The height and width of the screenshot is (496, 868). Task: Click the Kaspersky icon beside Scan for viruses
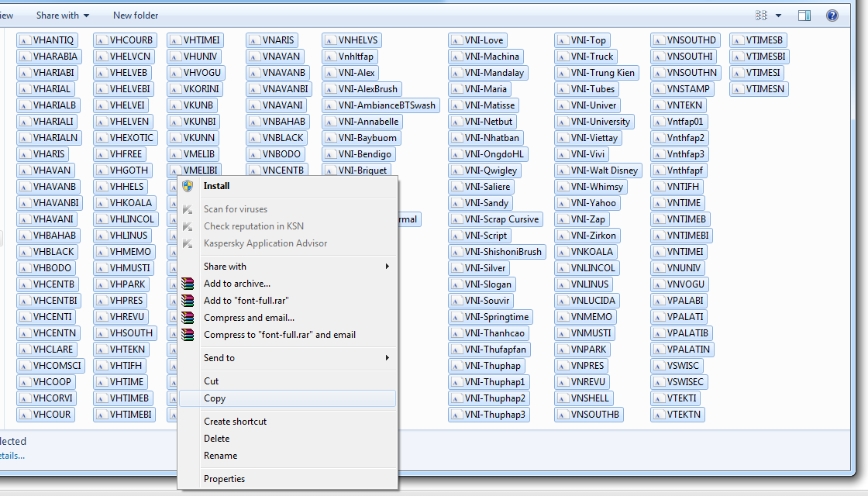tap(187, 209)
